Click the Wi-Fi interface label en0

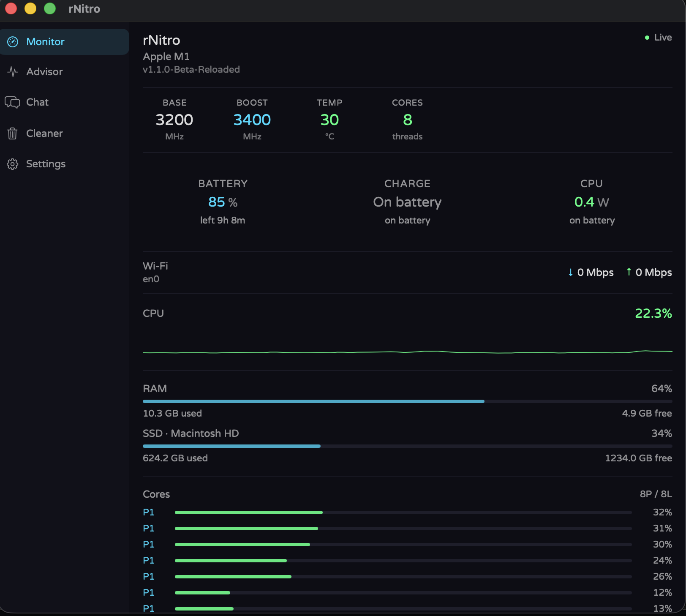pos(151,279)
